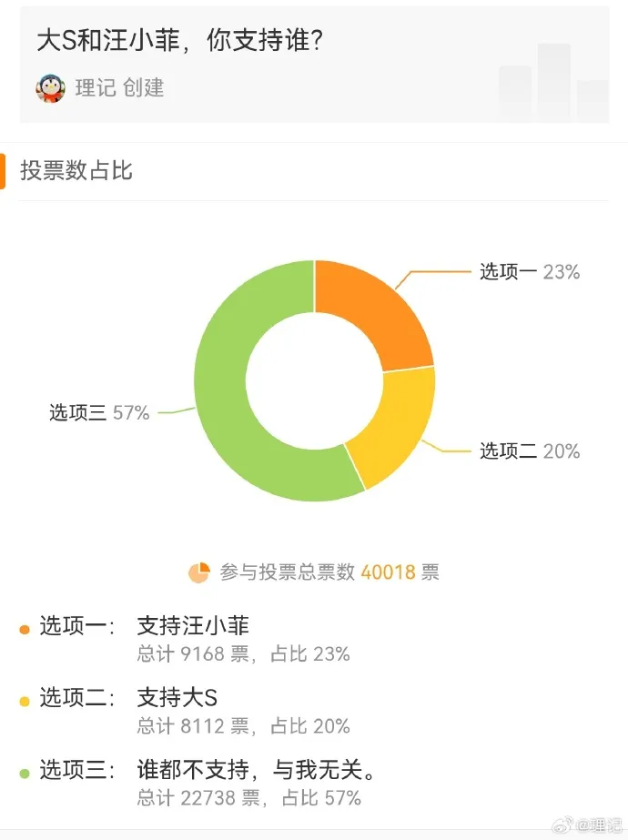Click the orange marker beside 投票数占比
The width and height of the screenshot is (628, 840).
click(x=2, y=171)
